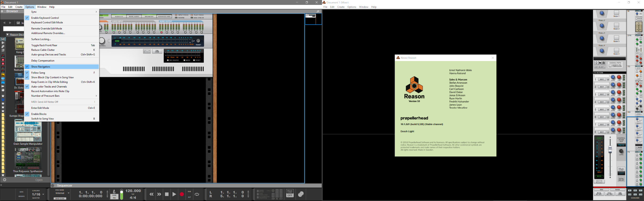Select the Big Meter tab

coord(149,16)
